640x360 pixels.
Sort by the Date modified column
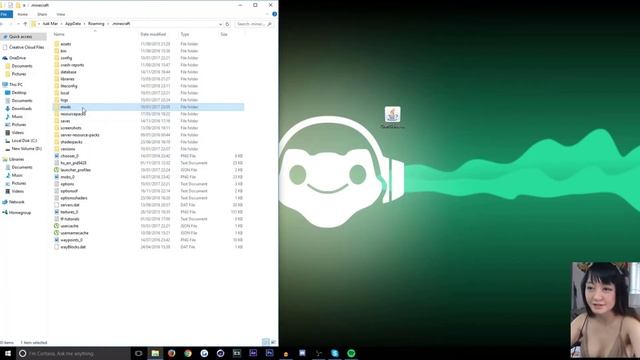tap(153, 34)
